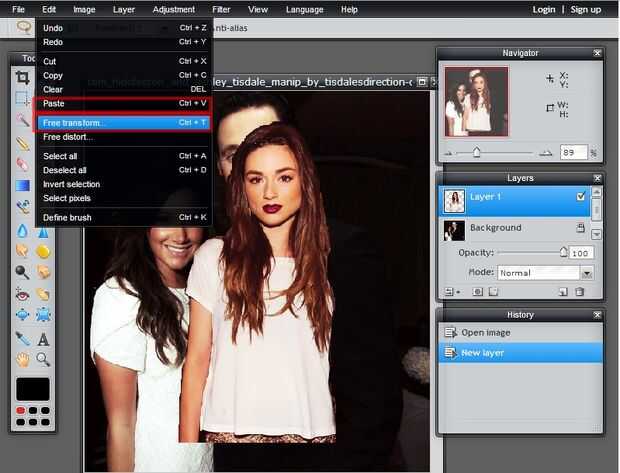This screenshot has width=620, height=473.
Task: Open the Help menu
Action: coord(349,9)
